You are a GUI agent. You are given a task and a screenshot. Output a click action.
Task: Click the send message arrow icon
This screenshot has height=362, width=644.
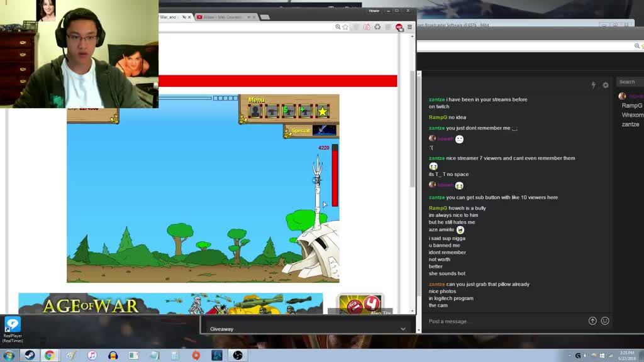592,321
